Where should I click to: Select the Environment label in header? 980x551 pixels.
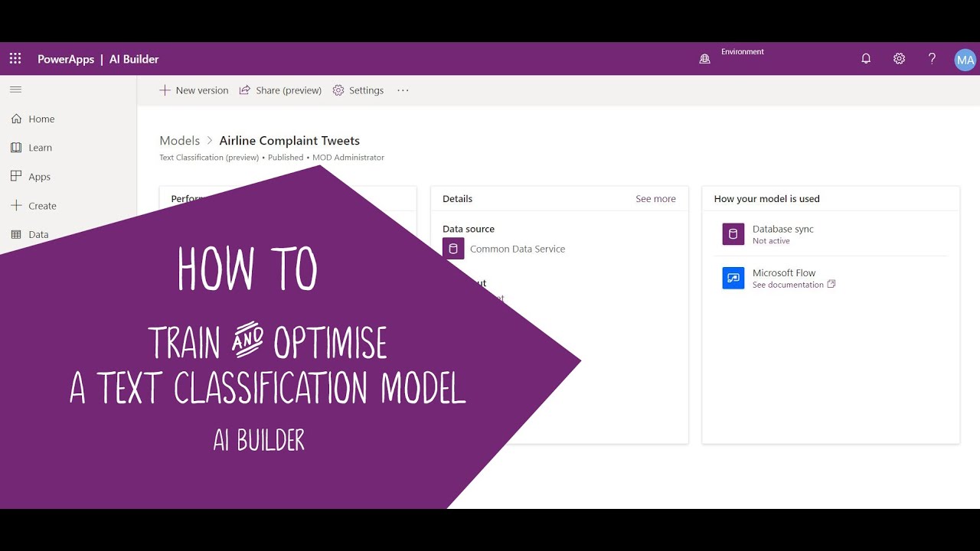tap(743, 52)
